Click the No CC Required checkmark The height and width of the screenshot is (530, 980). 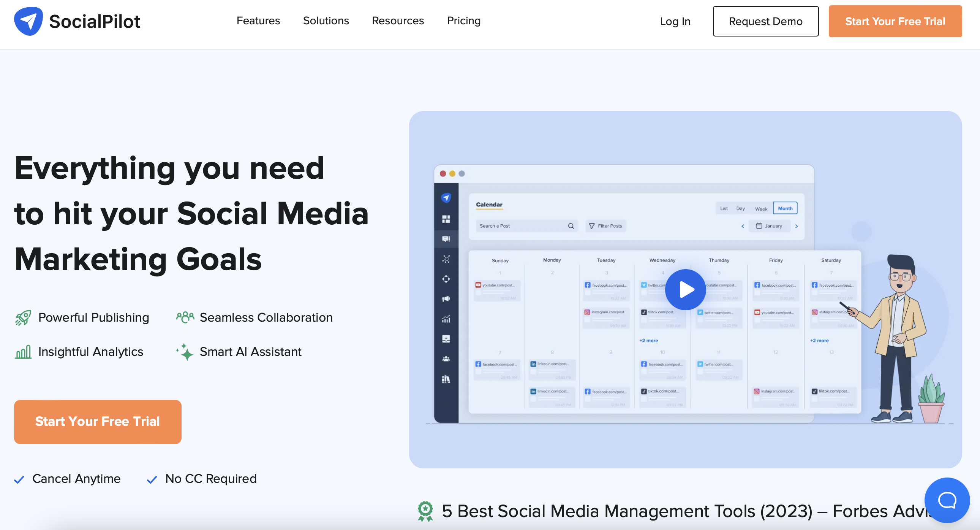(152, 479)
